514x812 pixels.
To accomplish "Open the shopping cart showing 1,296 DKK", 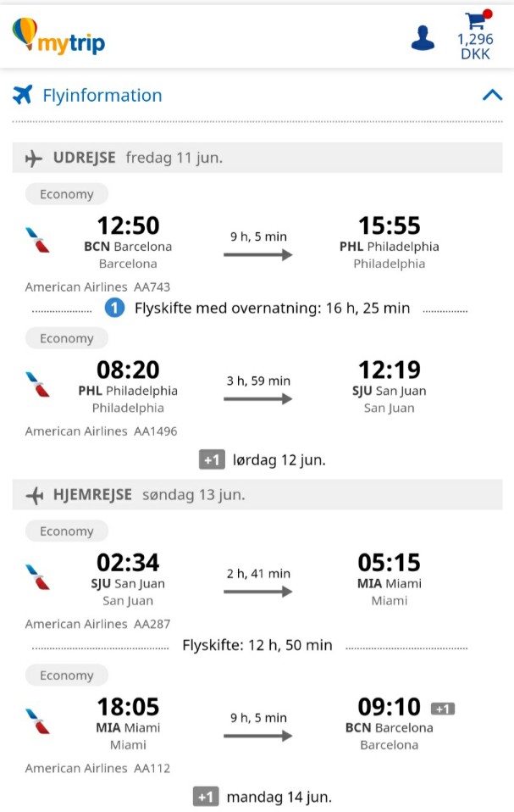I will 475,36.
